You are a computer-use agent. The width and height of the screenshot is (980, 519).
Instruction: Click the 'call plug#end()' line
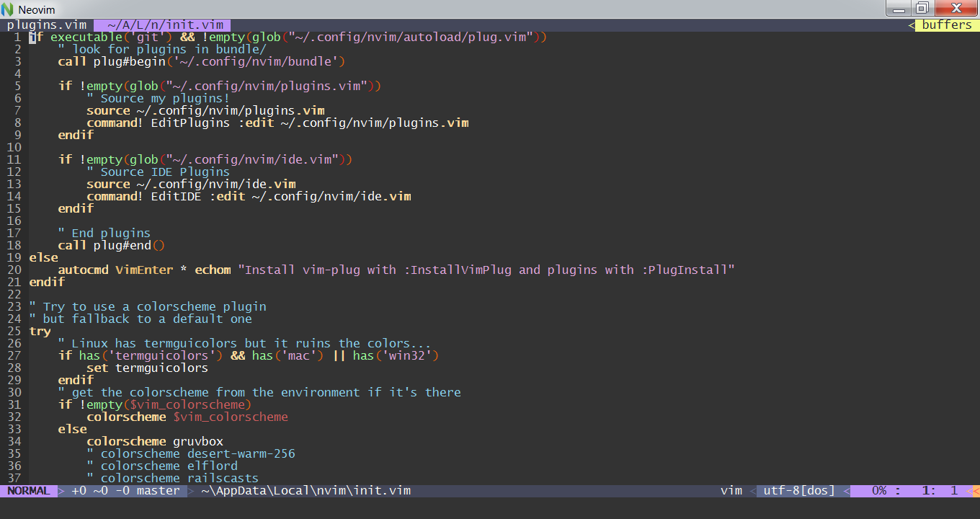(112, 245)
